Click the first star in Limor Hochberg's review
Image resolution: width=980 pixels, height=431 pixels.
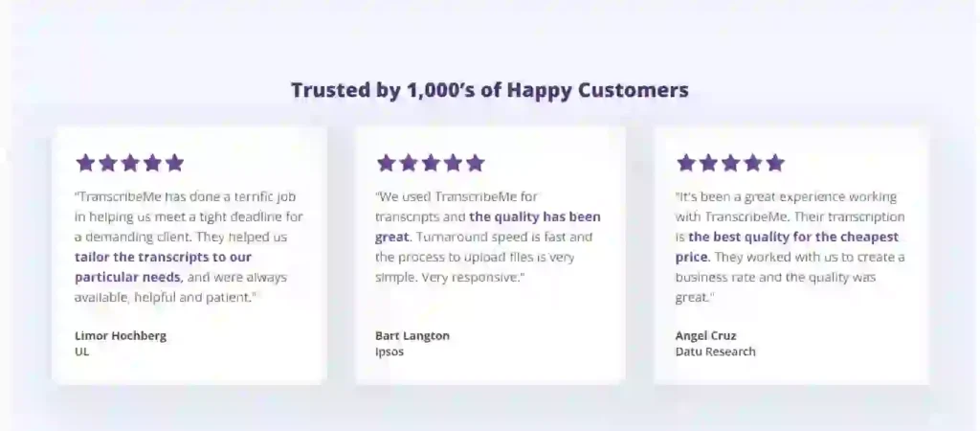pyautogui.click(x=85, y=163)
